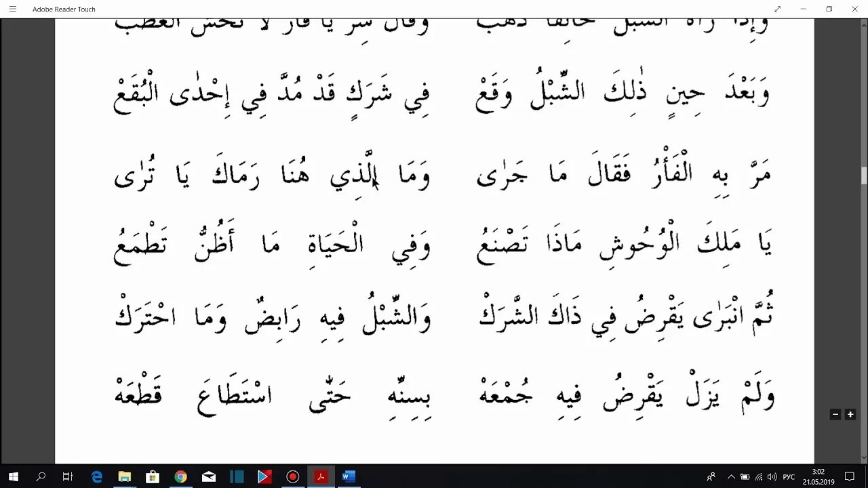Minimize the Adobe Reader Touch window
The image size is (868, 488).
(x=804, y=9)
